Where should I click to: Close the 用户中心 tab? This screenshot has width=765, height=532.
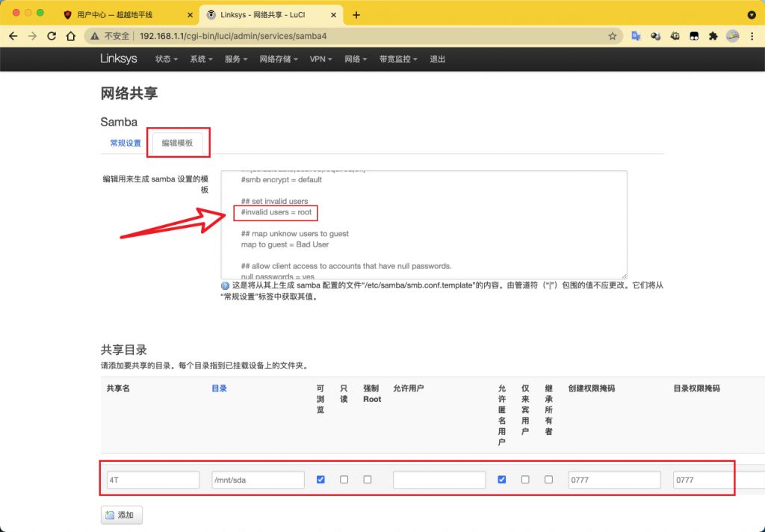191,15
